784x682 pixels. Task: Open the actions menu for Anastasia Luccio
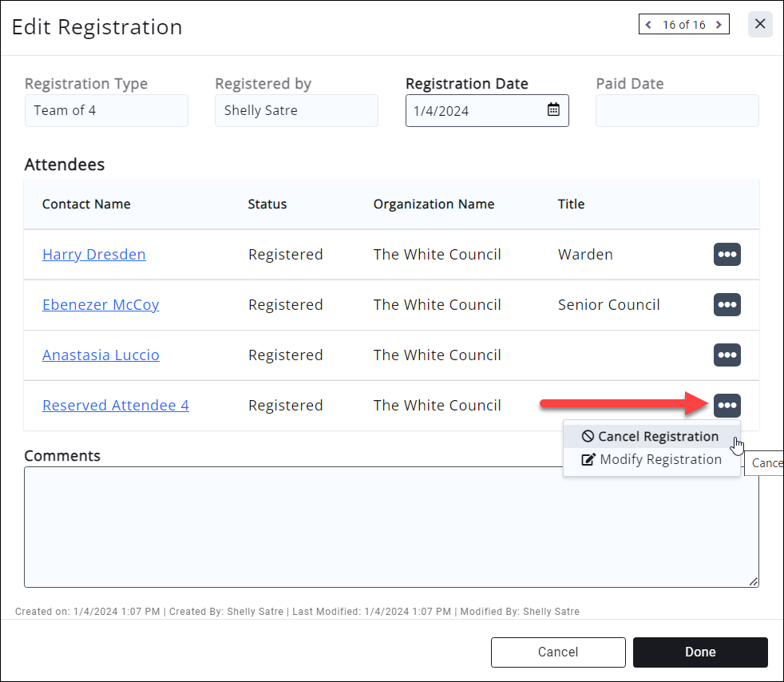(727, 355)
